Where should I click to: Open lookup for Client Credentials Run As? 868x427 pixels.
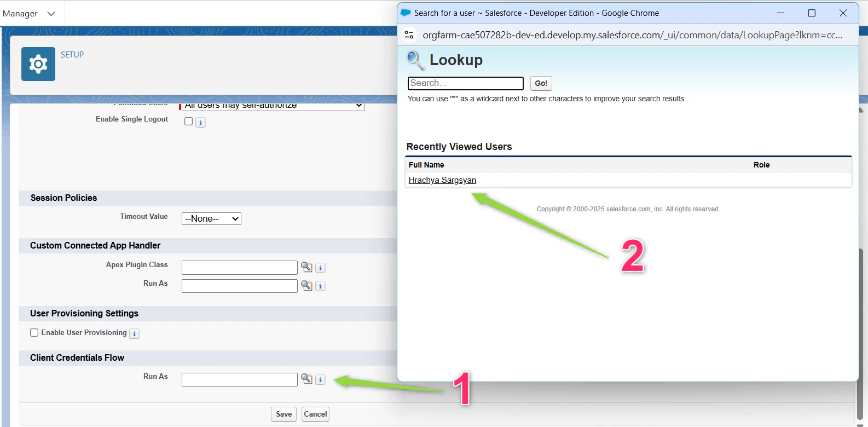pyautogui.click(x=306, y=379)
